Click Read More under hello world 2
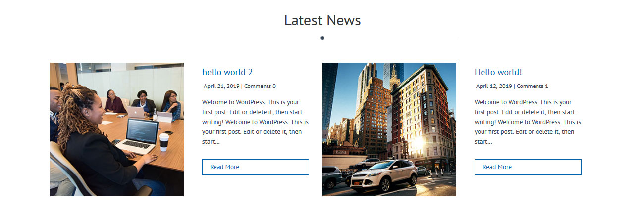 click(x=256, y=167)
